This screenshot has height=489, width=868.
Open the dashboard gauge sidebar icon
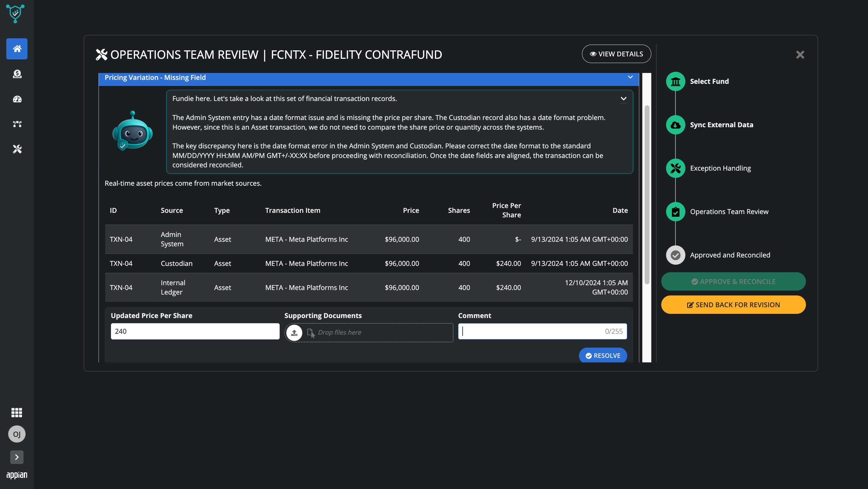pyautogui.click(x=17, y=99)
